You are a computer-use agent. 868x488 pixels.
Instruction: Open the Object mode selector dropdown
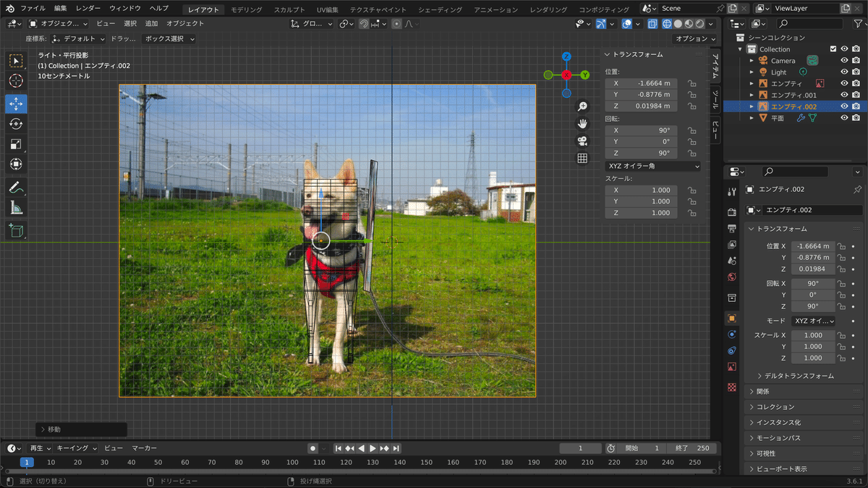tap(60, 24)
